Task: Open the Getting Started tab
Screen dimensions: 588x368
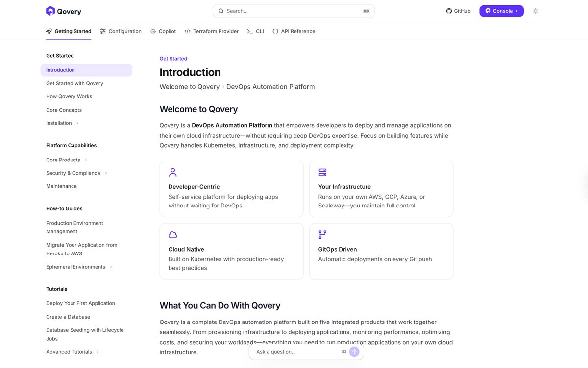Action: tap(69, 31)
